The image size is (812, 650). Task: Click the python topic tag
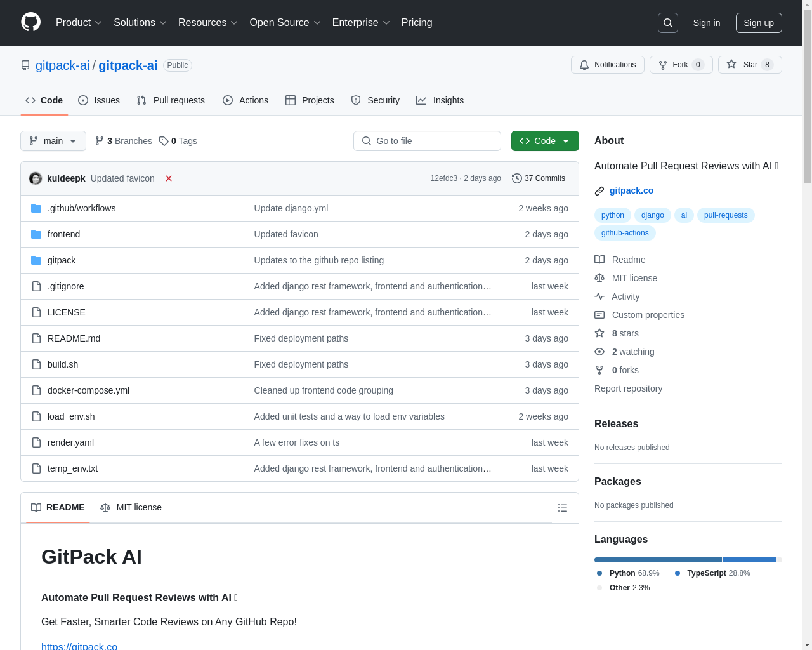coord(613,215)
